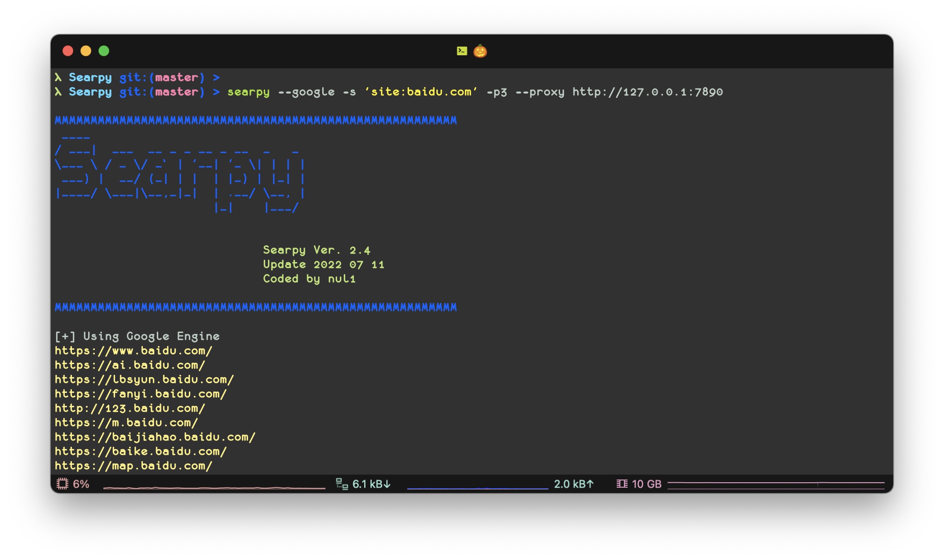Click the terminal prompt icon in title bar
Screen dimensions: 944x560
(x=462, y=51)
